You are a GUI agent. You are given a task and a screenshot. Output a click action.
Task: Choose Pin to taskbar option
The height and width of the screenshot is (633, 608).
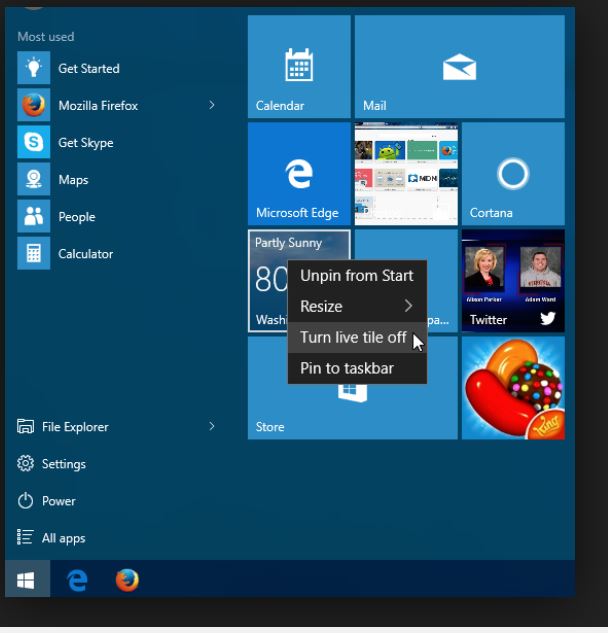coord(347,368)
